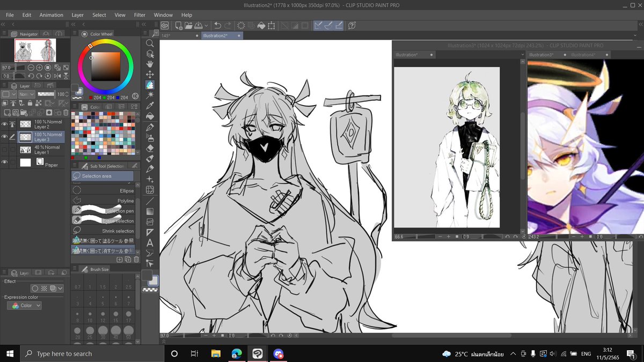Open the Expression color dropdown
Viewport: 644px width, 362px height.
tap(24, 305)
